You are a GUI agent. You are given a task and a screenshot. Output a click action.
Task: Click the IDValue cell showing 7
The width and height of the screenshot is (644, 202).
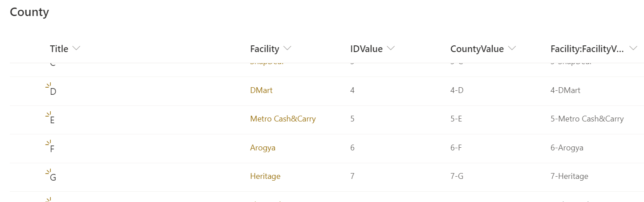click(x=352, y=176)
